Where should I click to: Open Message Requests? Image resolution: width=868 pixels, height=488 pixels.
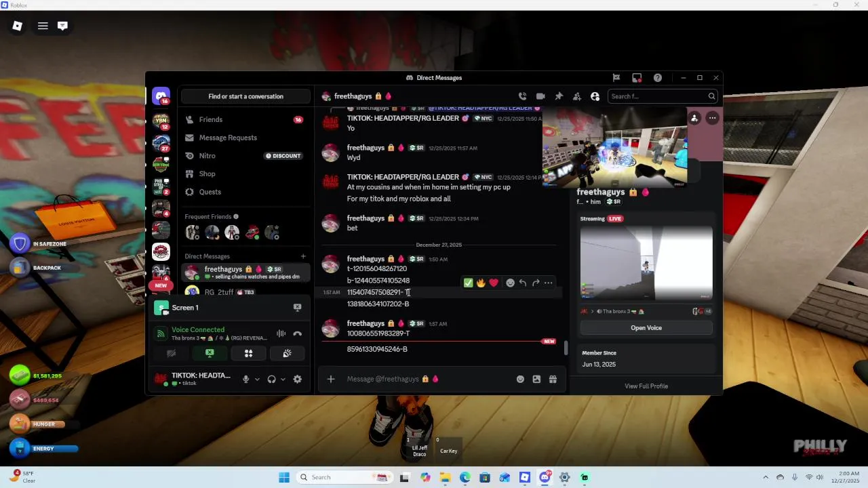(245, 138)
